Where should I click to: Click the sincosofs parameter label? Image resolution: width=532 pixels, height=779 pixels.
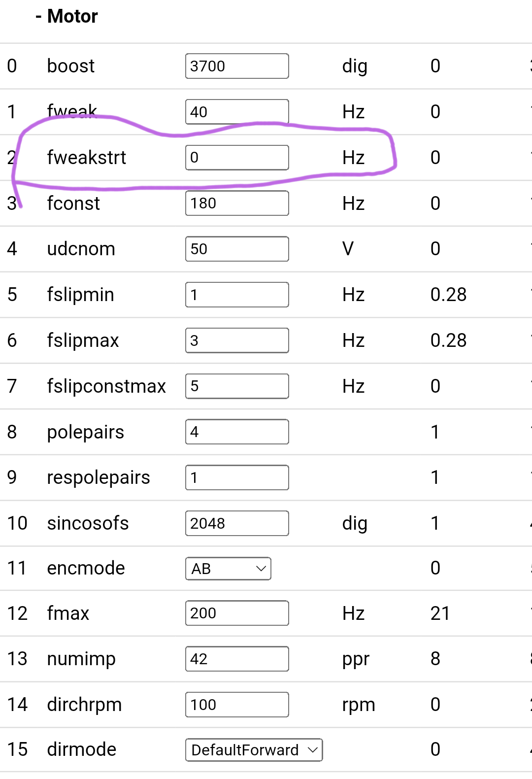pos(88,523)
